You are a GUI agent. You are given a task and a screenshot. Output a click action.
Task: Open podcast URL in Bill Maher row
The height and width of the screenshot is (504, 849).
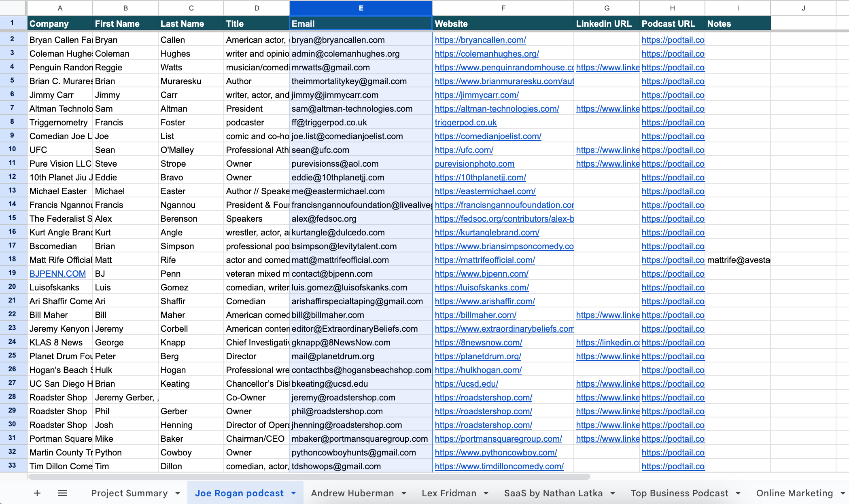click(x=673, y=315)
